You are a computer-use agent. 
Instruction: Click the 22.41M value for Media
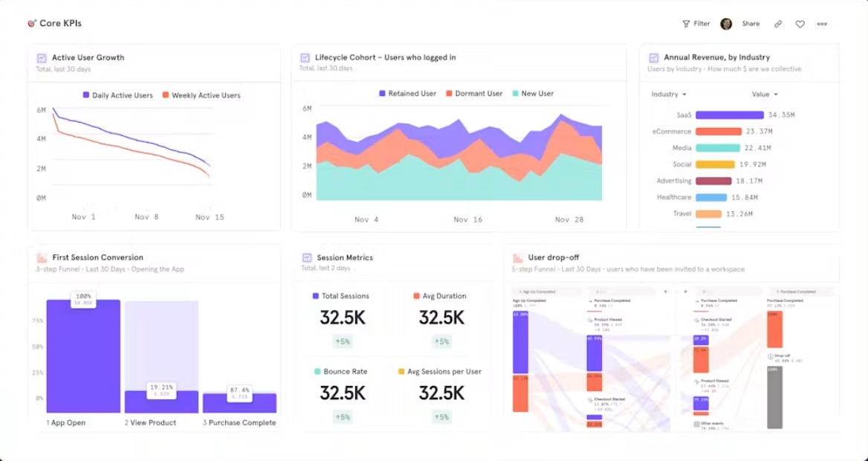pyautogui.click(x=758, y=148)
